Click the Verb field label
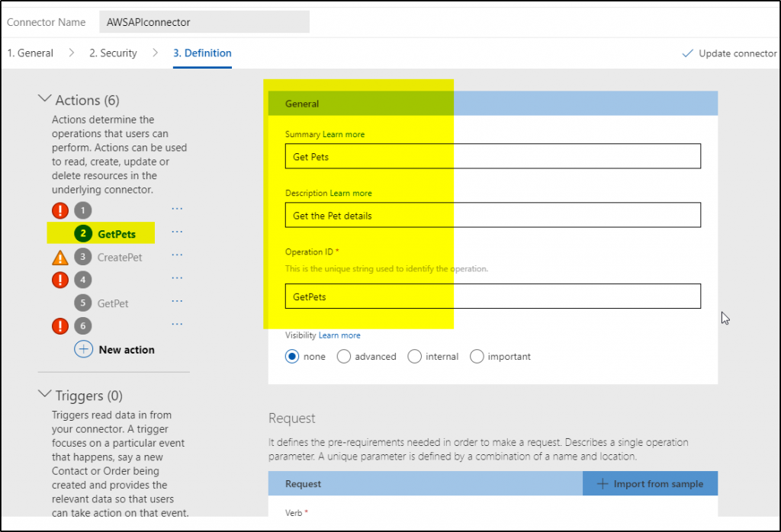The image size is (781, 532). click(x=294, y=513)
